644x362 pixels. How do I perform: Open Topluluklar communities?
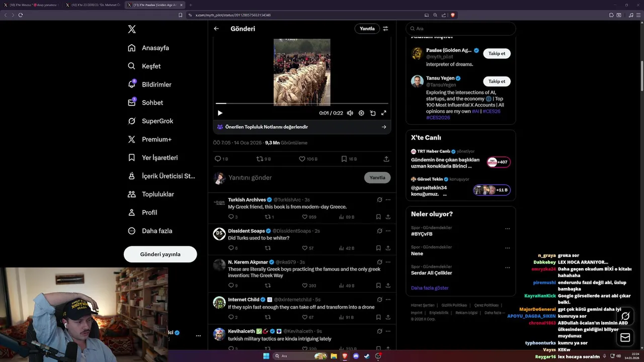[x=151, y=194]
